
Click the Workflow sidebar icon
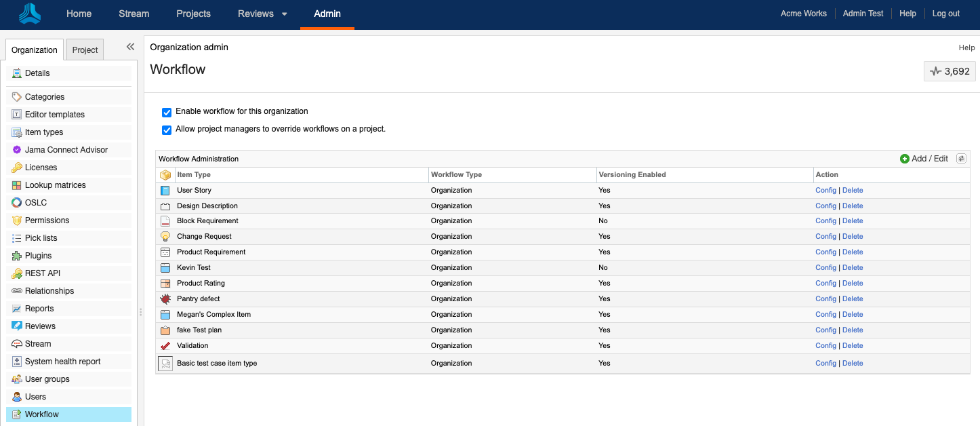(17, 414)
